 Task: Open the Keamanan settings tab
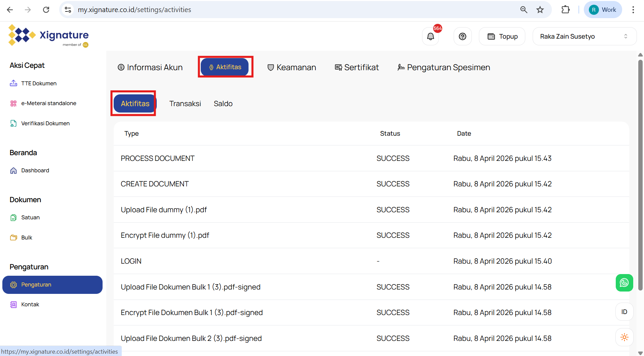click(x=292, y=68)
